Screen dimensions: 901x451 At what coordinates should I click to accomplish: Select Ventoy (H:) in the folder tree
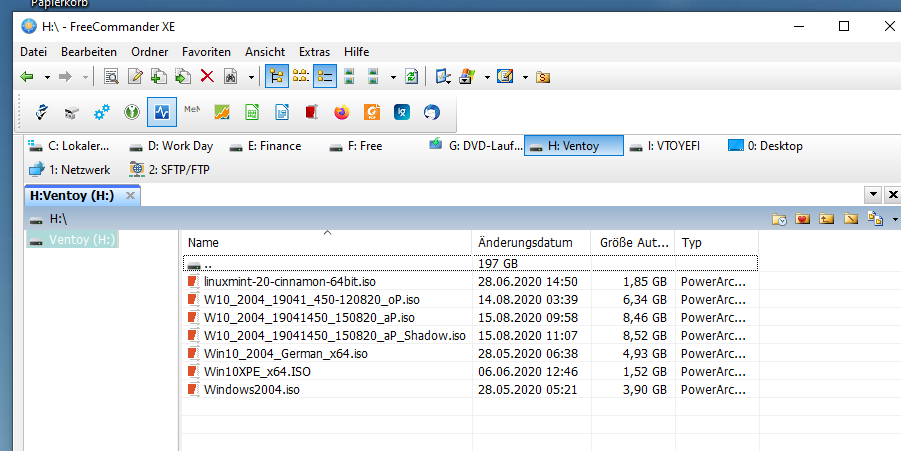[72, 240]
